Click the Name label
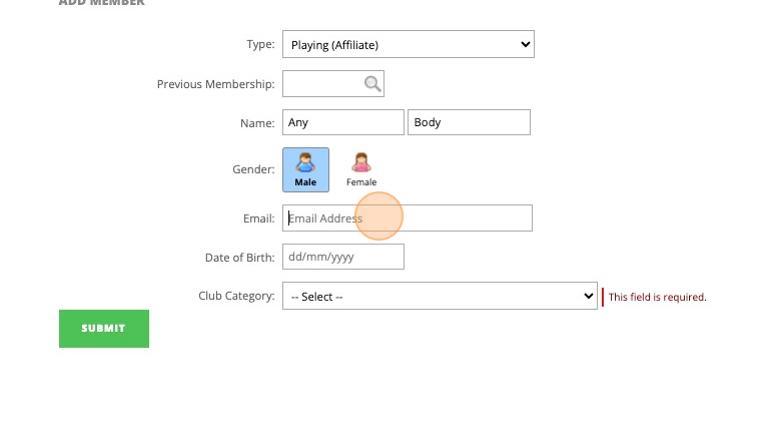The width and height of the screenshot is (774, 434). pyautogui.click(x=257, y=123)
